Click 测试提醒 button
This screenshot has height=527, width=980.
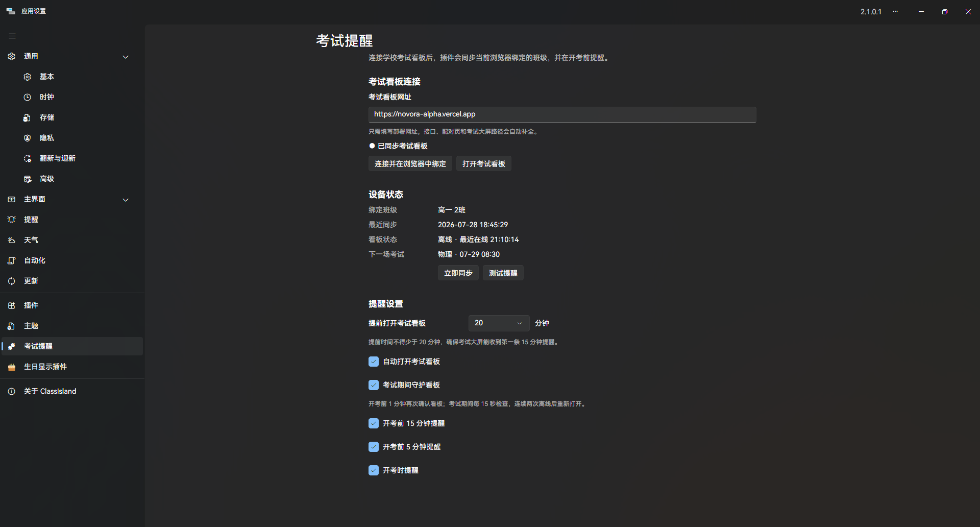[x=503, y=273]
